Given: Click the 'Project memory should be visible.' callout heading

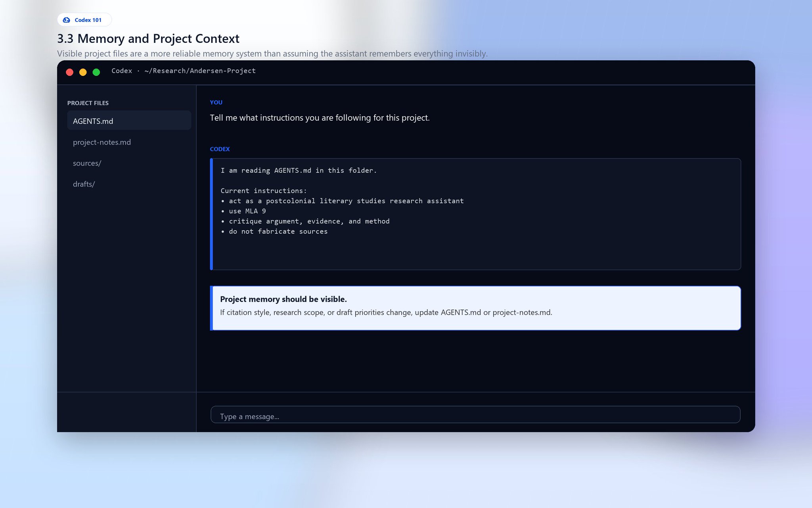Looking at the screenshot, I should point(283,299).
